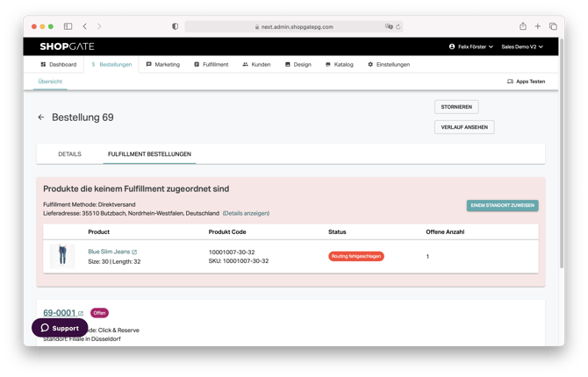
Task: Go to the Katalog menu
Action: pos(339,64)
